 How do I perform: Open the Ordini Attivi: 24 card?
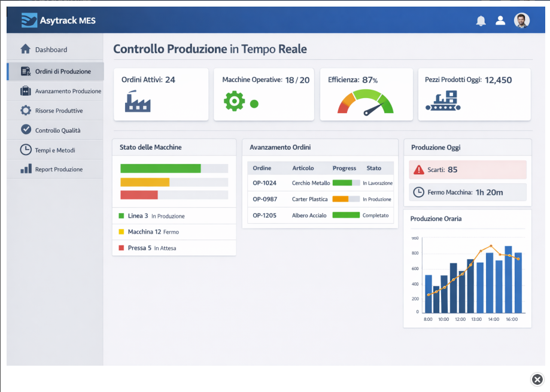click(161, 95)
